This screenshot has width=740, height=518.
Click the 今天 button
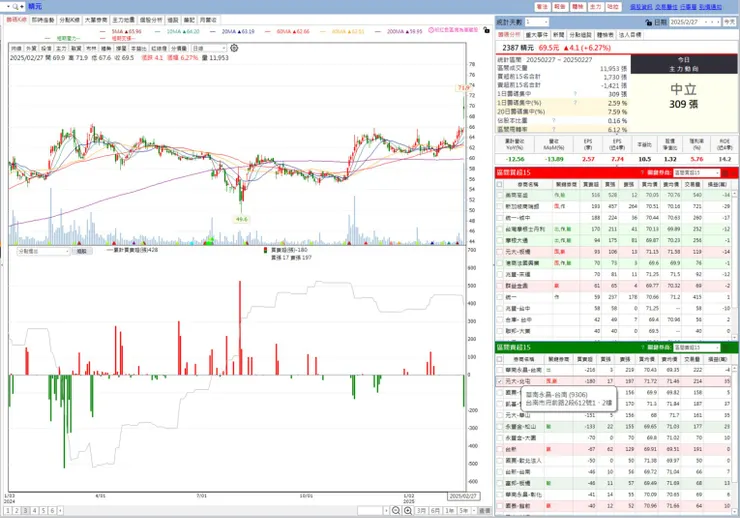pyautogui.click(x=730, y=22)
